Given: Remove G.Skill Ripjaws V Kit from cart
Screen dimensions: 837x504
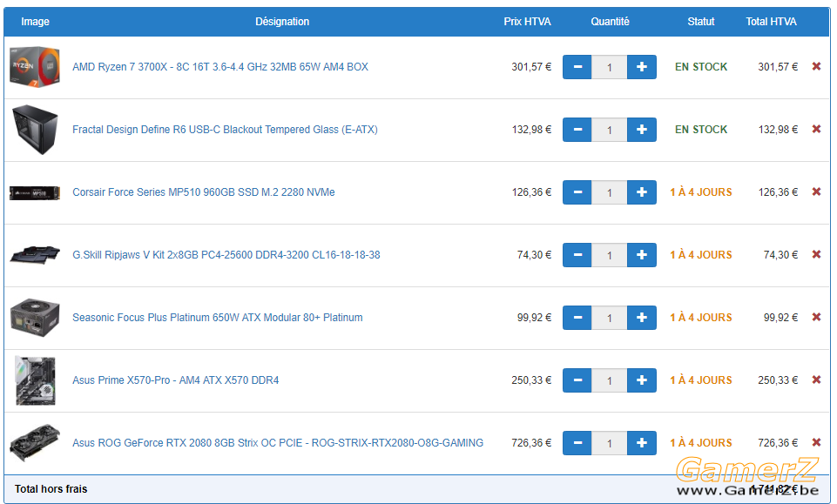Looking at the screenshot, I should (x=815, y=254).
